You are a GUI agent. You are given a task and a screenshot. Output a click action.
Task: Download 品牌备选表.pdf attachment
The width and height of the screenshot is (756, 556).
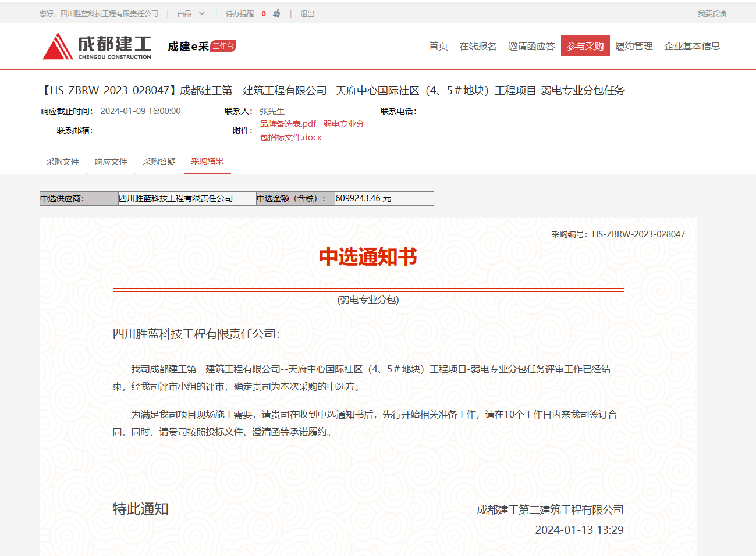[x=288, y=124]
